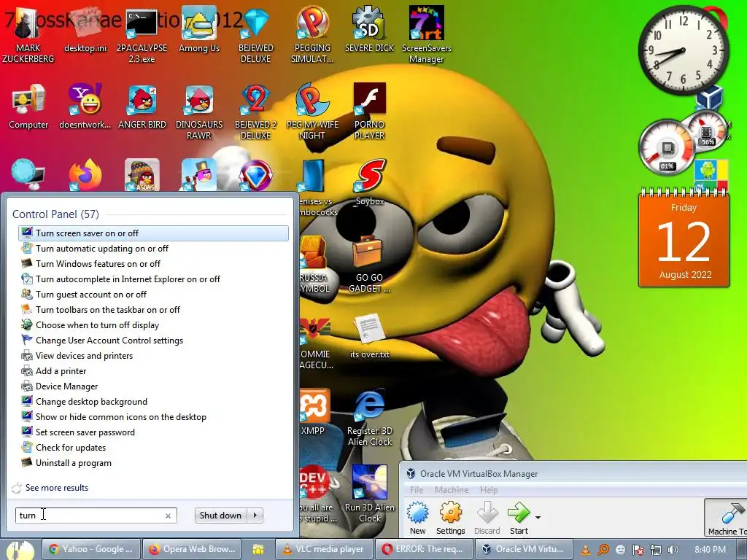Select Uninstall a program result
747x560 pixels.
point(153,463)
